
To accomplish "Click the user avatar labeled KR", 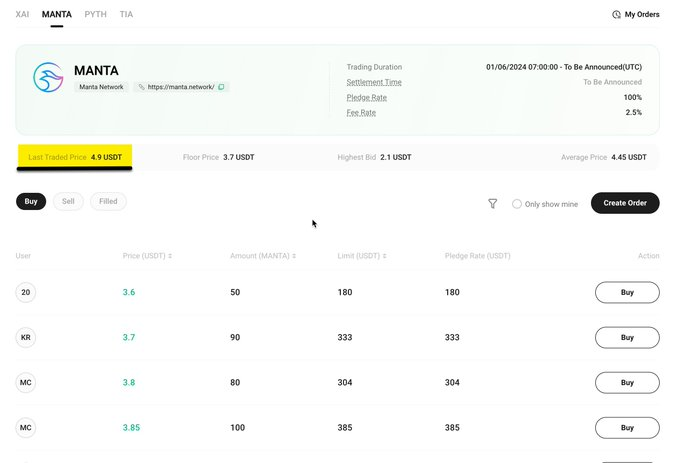I will tap(26, 337).
